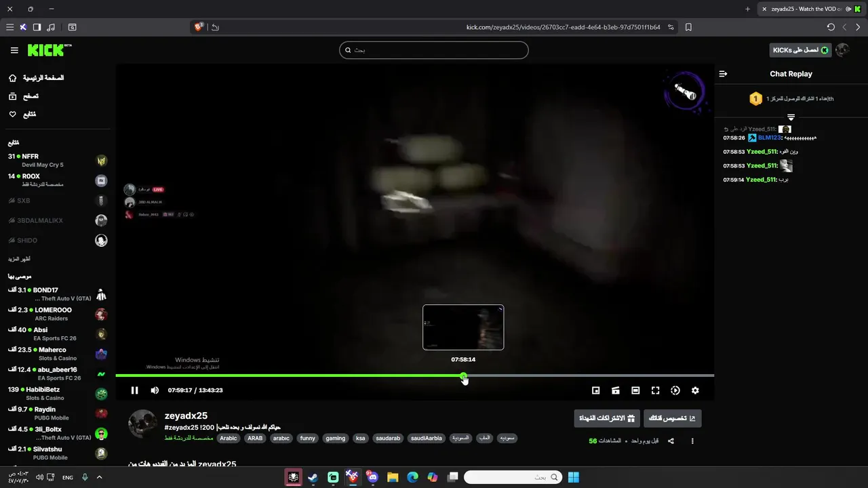Pause the video playback
868x488 pixels.
point(134,390)
